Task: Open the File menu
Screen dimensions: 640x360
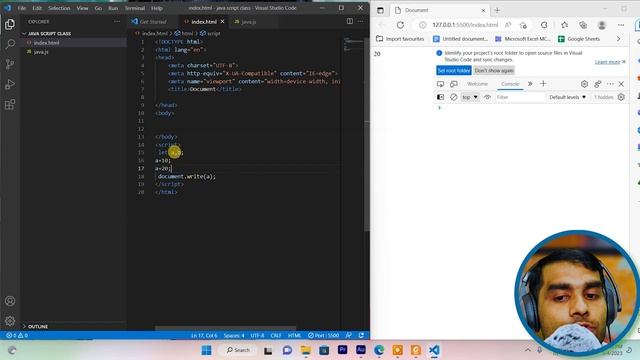Action: tap(22, 8)
